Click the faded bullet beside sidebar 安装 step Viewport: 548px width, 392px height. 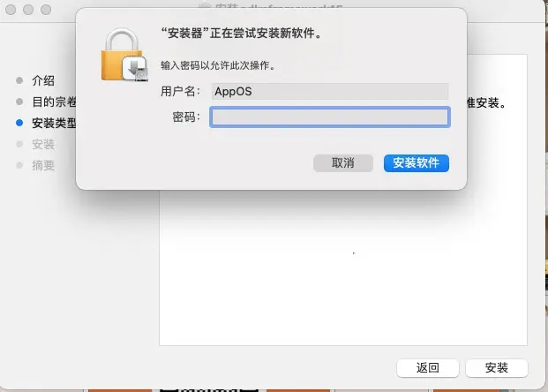coord(19,144)
